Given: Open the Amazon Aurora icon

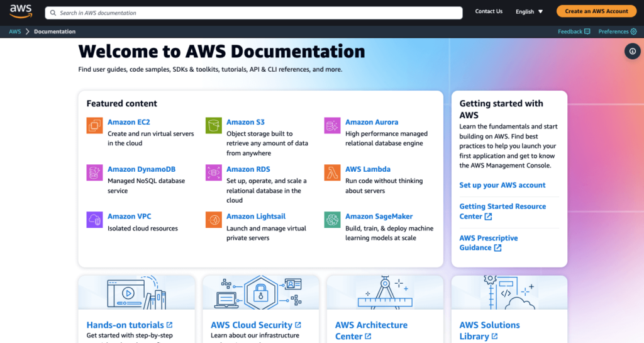Looking at the screenshot, I should 332,126.
